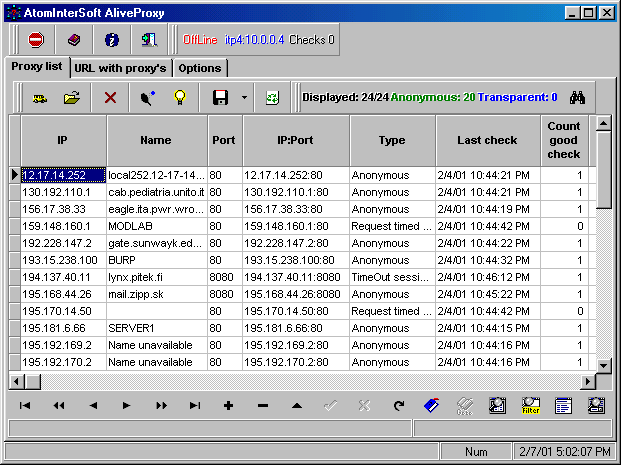
Task: Delete record with minus icon
Action: pos(263,405)
